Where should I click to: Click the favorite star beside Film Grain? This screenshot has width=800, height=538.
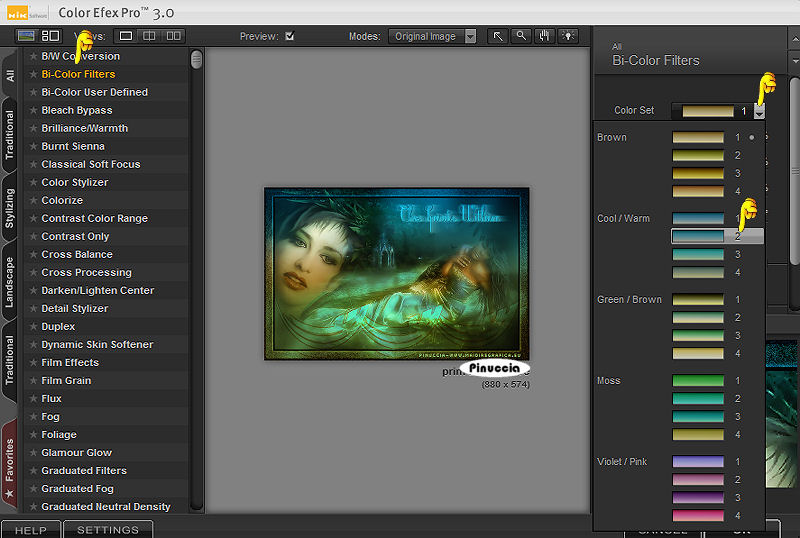pos(33,381)
